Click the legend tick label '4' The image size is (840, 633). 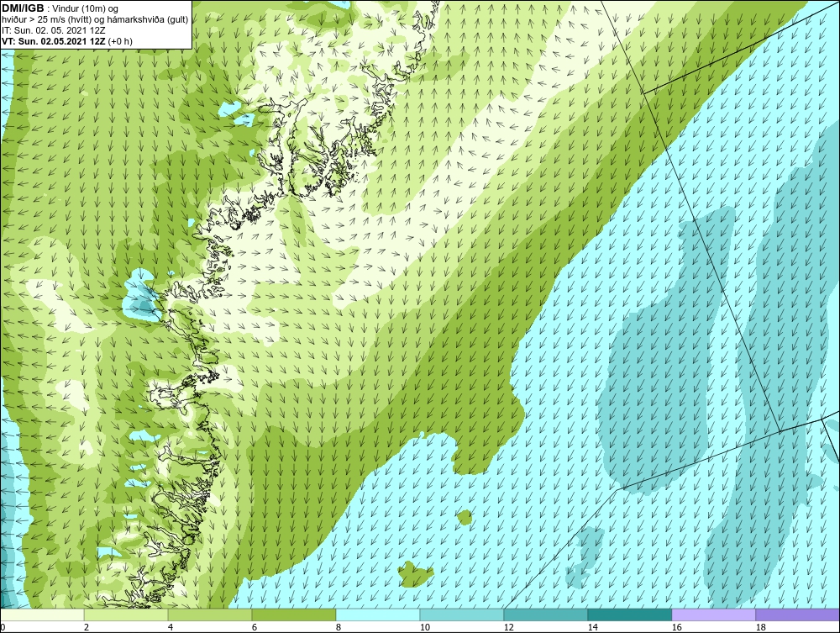tap(171, 627)
